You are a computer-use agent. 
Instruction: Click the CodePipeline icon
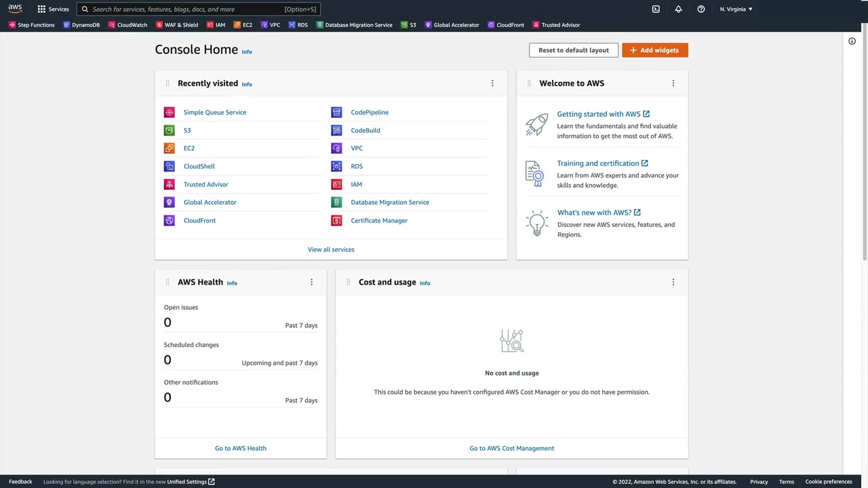[336, 112]
